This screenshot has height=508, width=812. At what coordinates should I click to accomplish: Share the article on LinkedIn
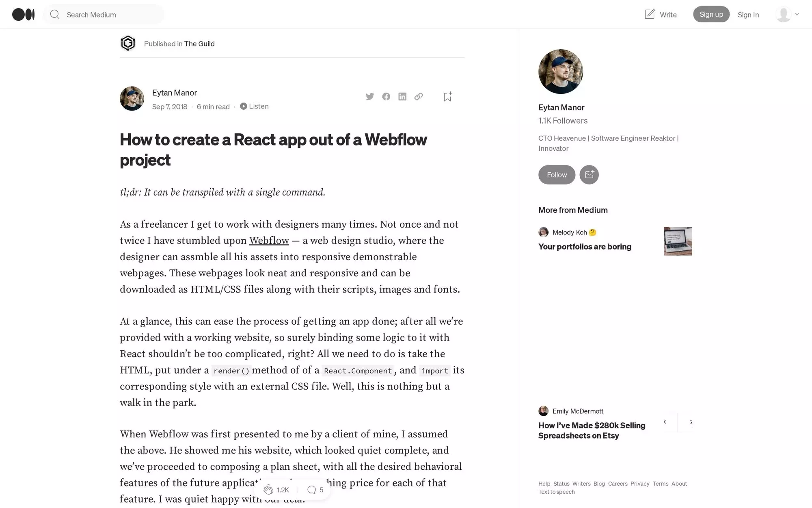pos(402,96)
